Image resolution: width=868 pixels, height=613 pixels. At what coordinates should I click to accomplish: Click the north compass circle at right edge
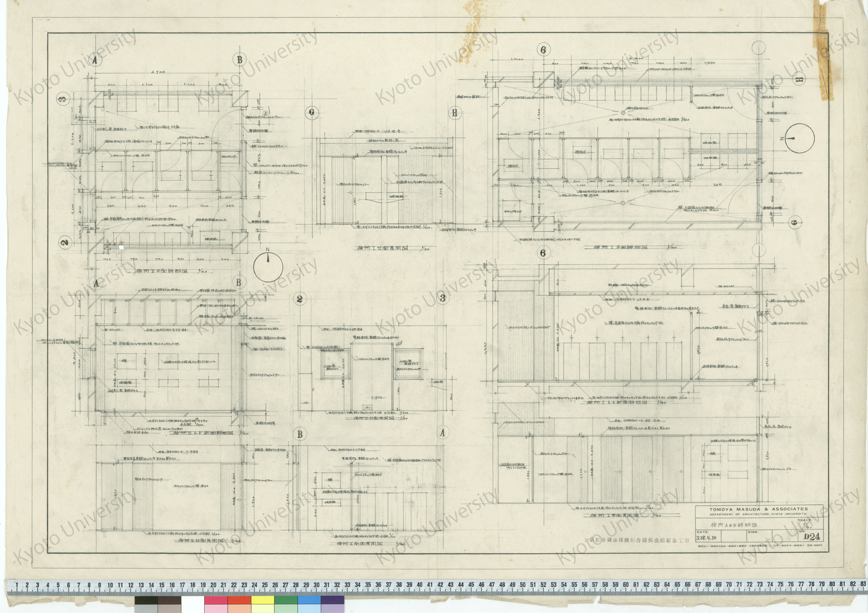(800, 138)
